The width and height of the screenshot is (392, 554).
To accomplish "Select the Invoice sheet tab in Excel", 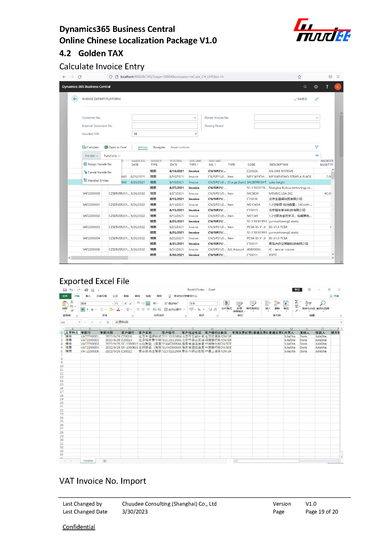I will click(x=88, y=461).
